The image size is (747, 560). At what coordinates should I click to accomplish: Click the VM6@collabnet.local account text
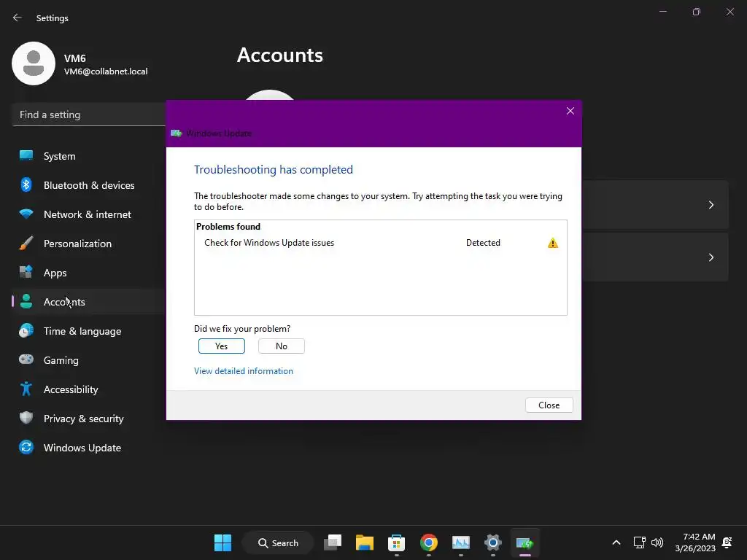click(106, 71)
